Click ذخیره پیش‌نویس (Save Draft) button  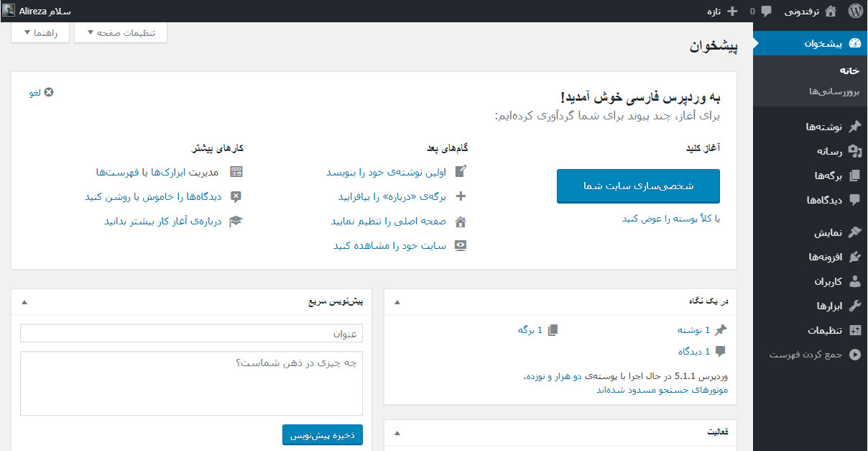pos(323,435)
